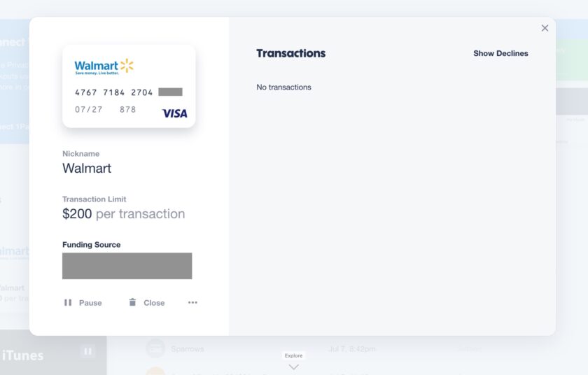Viewport: 588px width, 375px height.
Task: Open the Funding Source selector box
Action: point(127,266)
